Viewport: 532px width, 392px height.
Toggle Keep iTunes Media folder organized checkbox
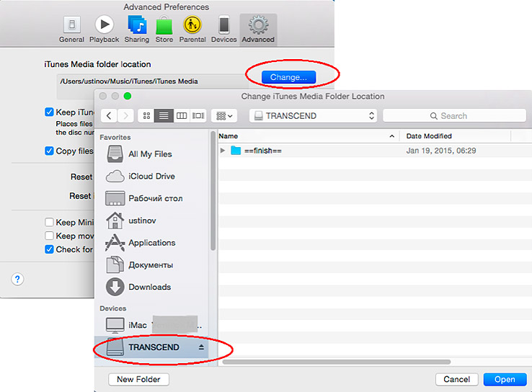coord(49,112)
